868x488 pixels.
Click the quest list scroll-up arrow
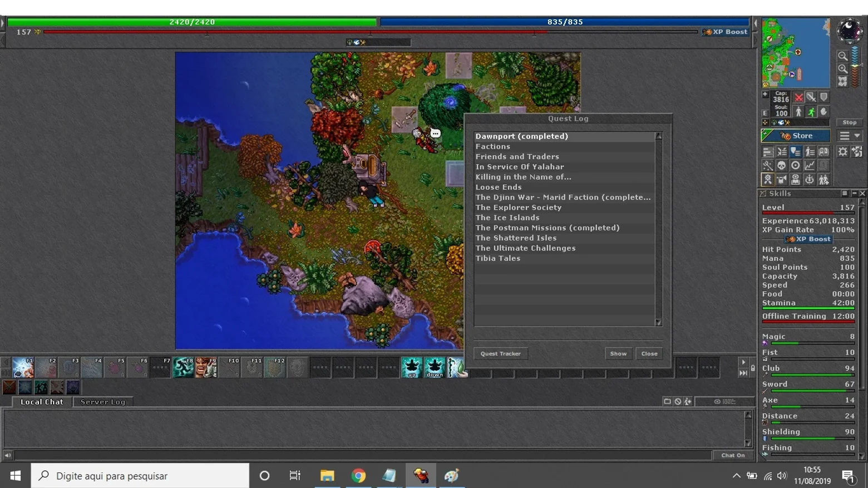tap(659, 136)
